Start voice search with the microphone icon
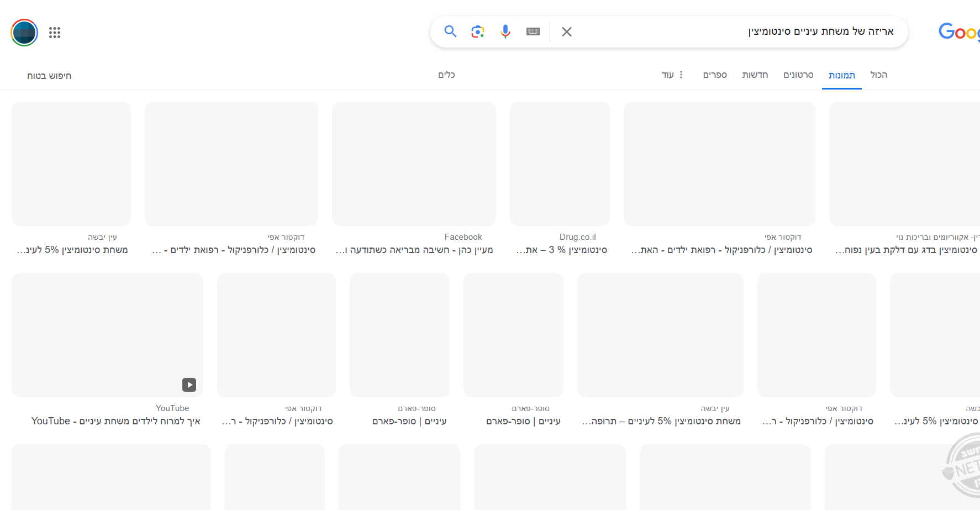This screenshot has height=510, width=980. [x=505, y=31]
